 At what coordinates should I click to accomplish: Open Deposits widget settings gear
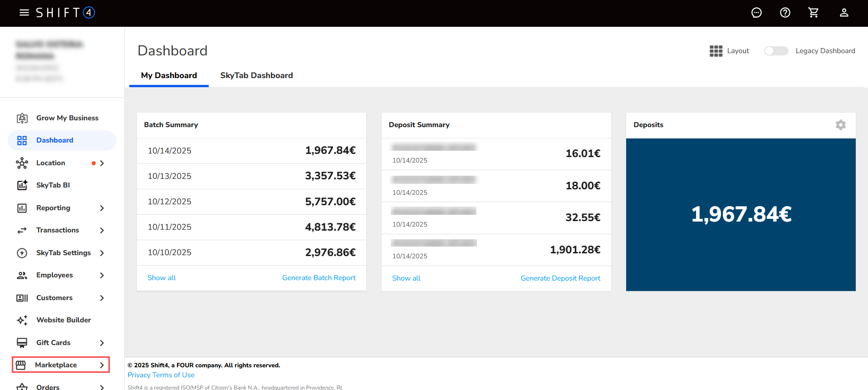click(840, 125)
